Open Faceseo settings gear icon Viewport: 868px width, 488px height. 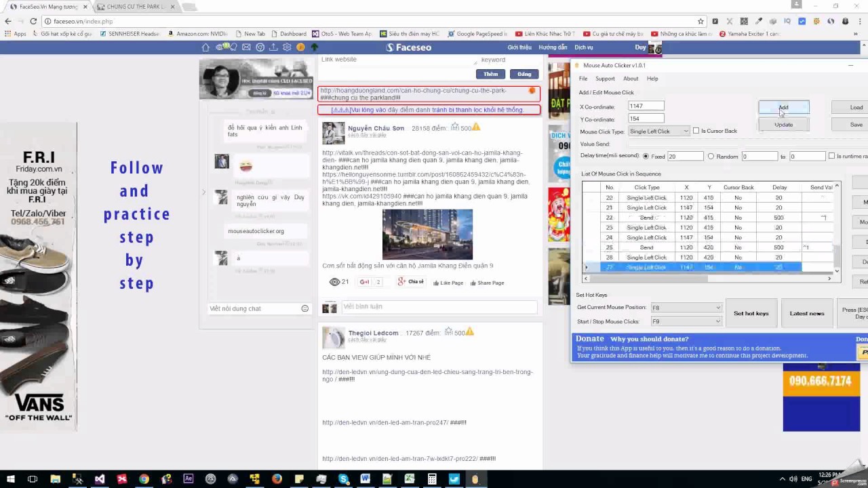(x=287, y=47)
